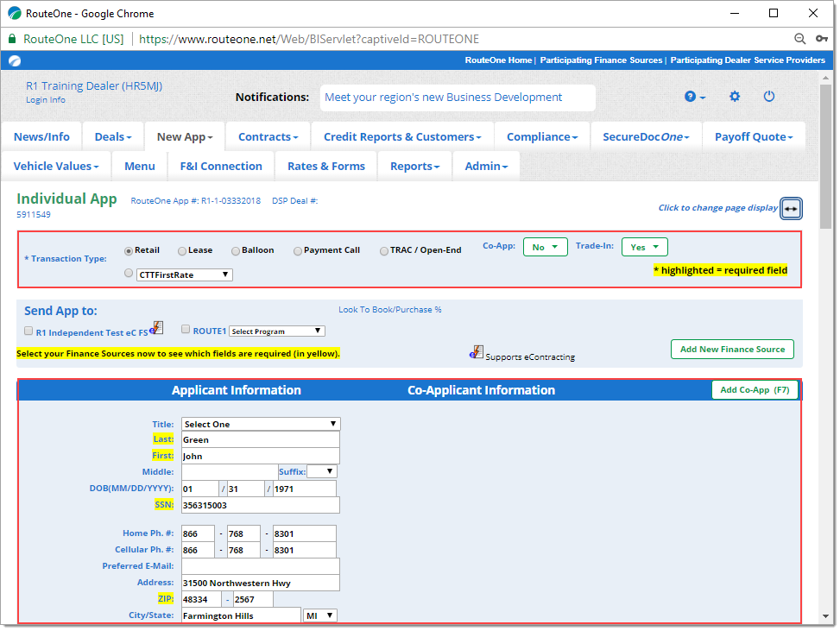Open the Suffix dropdown

(x=322, y=471)
